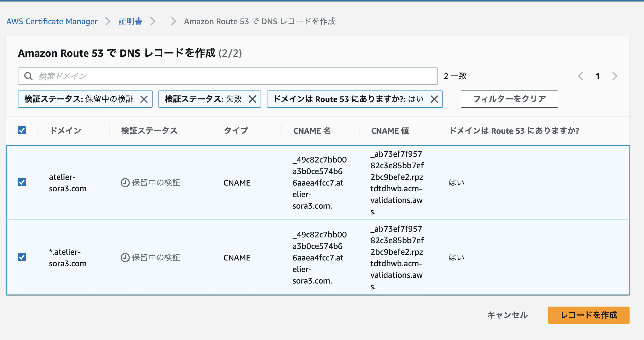Remove the Route 53 はい filter chip
Viewport: 644px width, 340px height.
434,99
